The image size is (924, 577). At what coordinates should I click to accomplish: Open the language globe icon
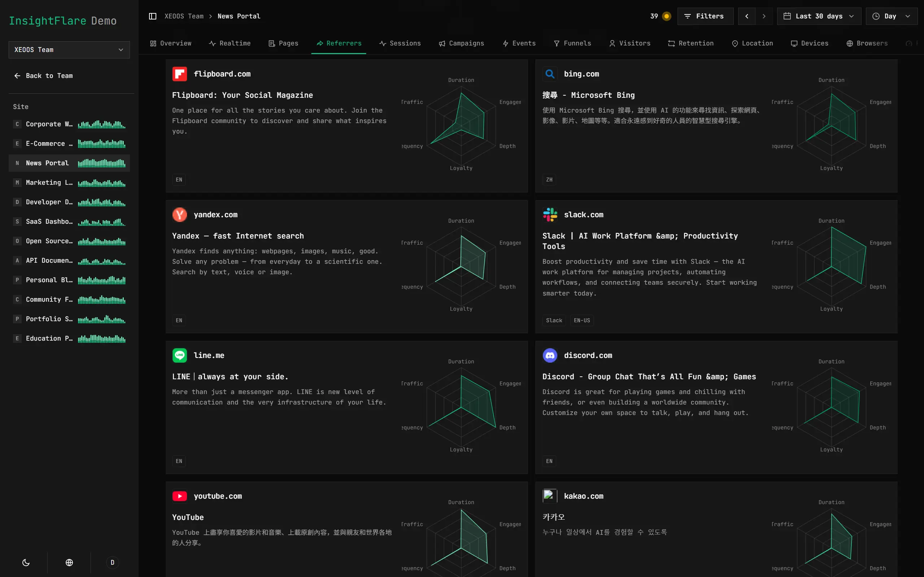pos(69,563)
